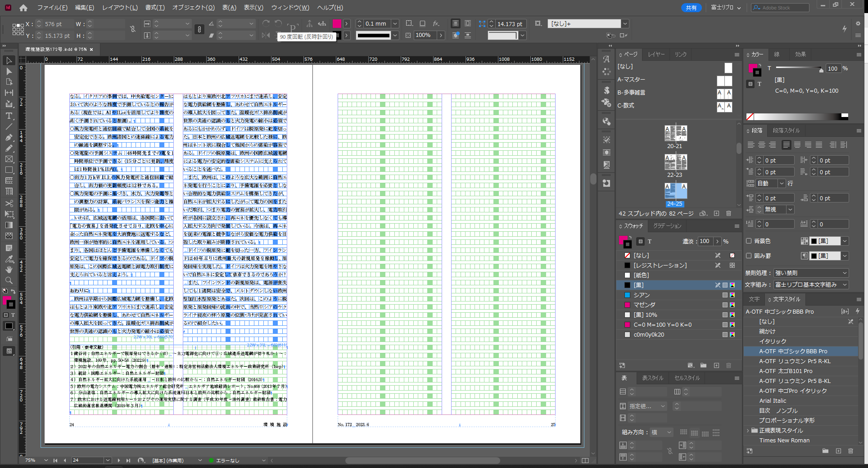The width and height of the screenshot is (868, 468).
Task: Apply justify-left paragraph alignment
Action: point(787,145)
